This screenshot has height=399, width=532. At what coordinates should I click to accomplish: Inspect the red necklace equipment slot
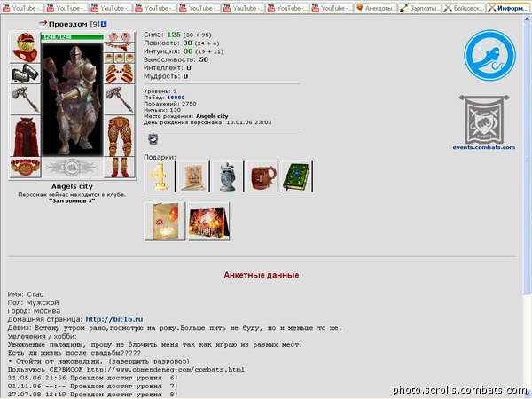tap(119, 47)
